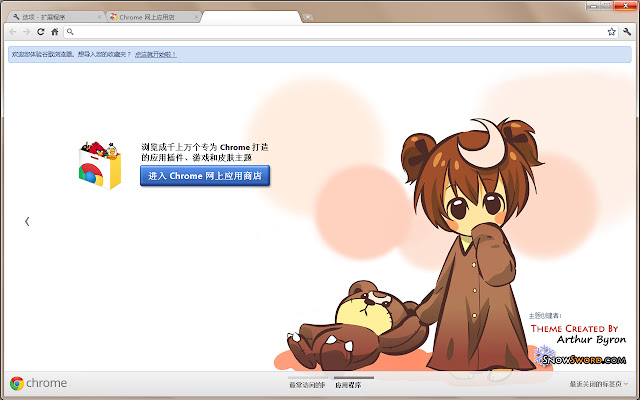Viewport: 640px width, 400px height.
Task: Switch to the Chrome 网上应用店 tab
Action: pos(153,17)
